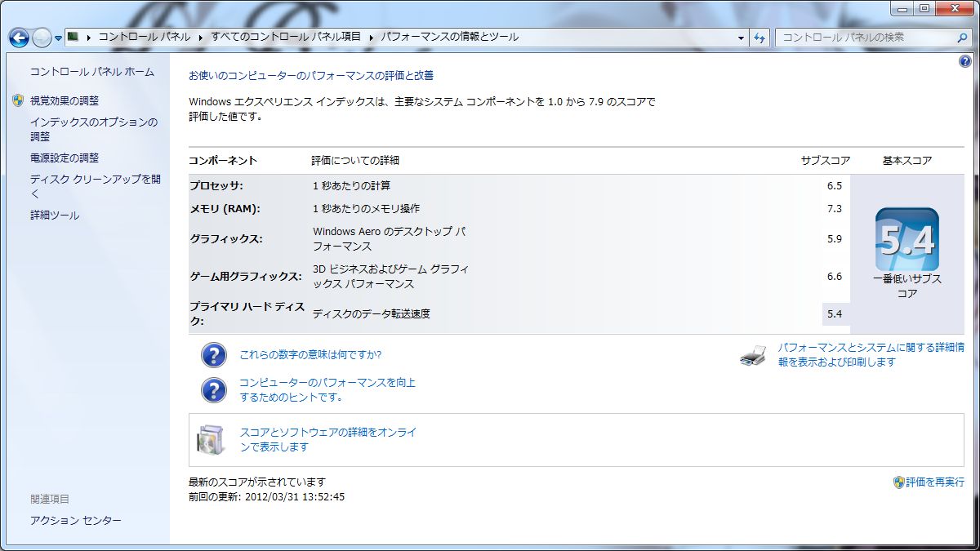Select パフォーマンスの情報とツール breadcrumb

point(449,37)
